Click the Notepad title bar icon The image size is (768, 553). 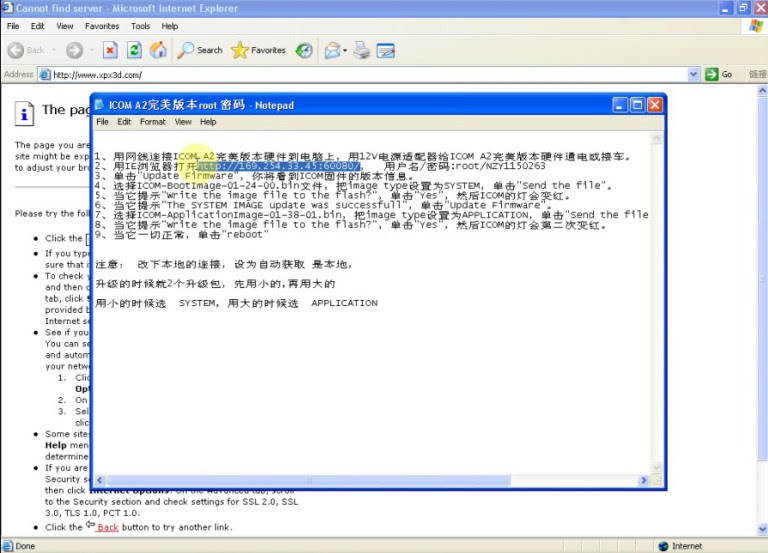coord(99,105)
